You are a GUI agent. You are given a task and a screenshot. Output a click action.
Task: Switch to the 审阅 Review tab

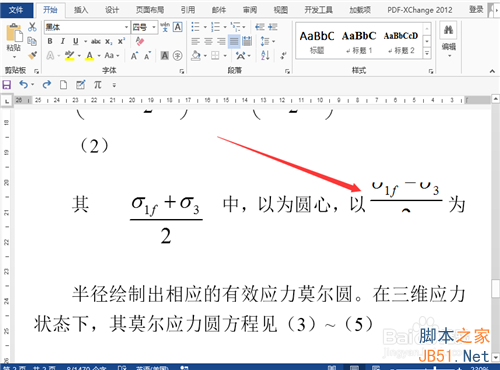(250, 10)
